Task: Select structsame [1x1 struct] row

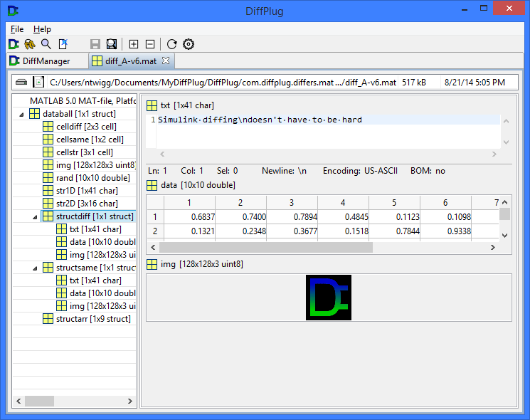Action: 95,268
